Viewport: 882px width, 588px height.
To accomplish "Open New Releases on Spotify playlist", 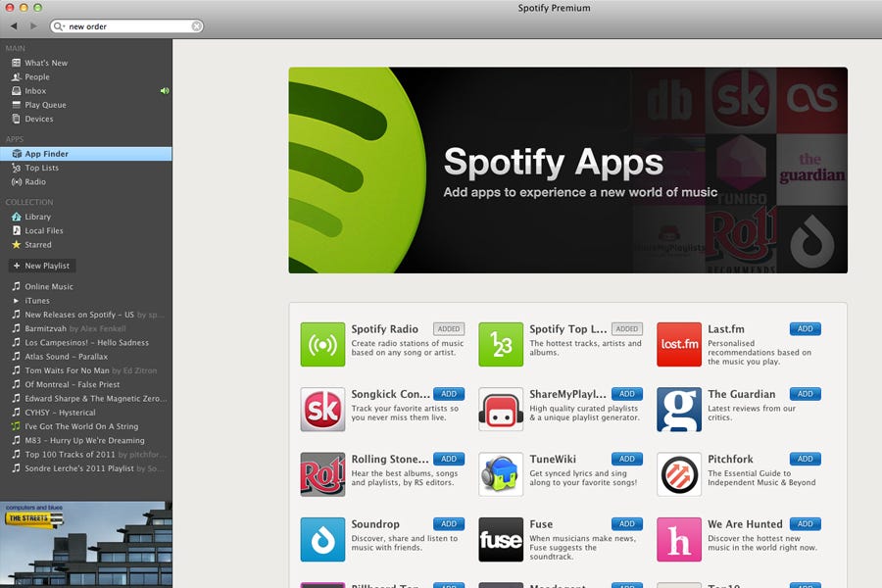I will [x=86, y=315].
